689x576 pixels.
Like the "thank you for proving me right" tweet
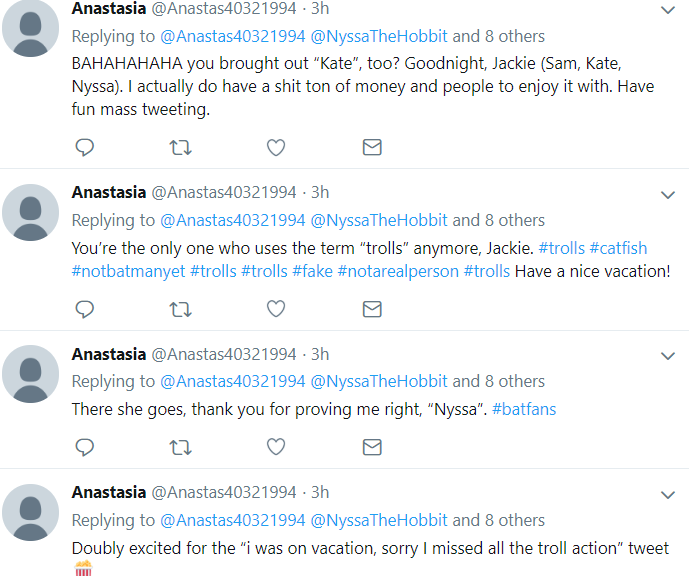click(x=276, y=447)
